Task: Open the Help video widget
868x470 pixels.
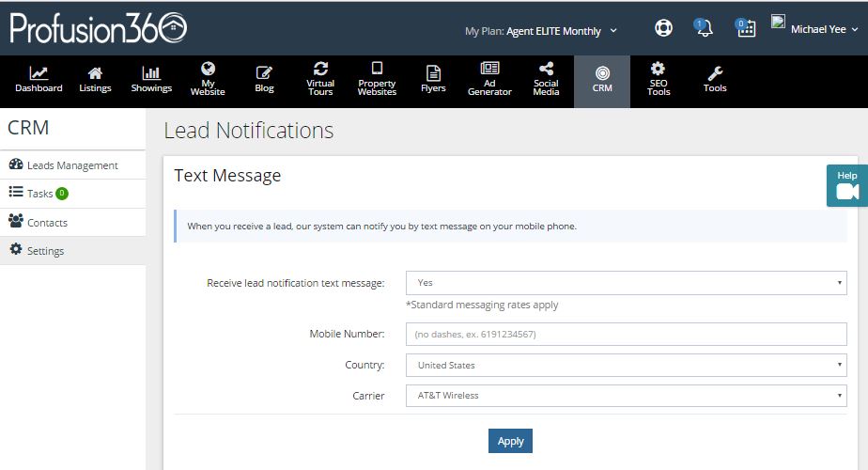Action: click(847, 186)
